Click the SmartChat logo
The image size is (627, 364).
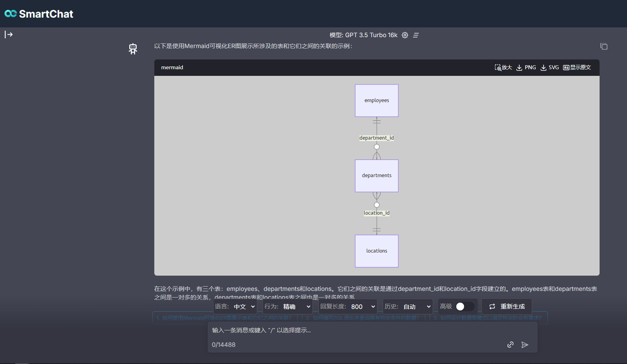tap(39, 14)
